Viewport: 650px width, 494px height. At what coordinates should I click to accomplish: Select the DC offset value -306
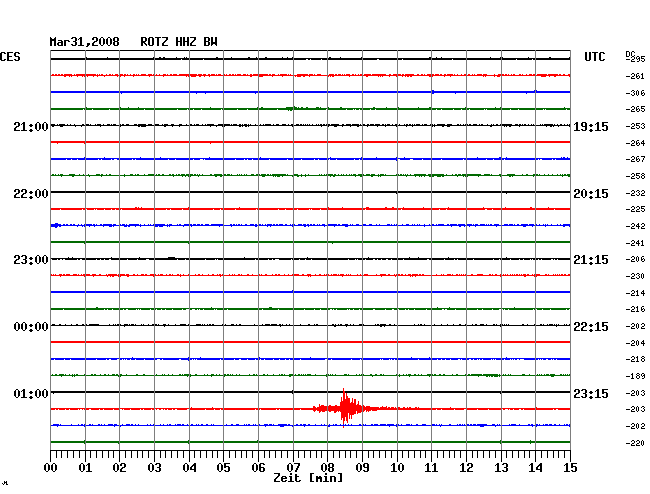635,93
